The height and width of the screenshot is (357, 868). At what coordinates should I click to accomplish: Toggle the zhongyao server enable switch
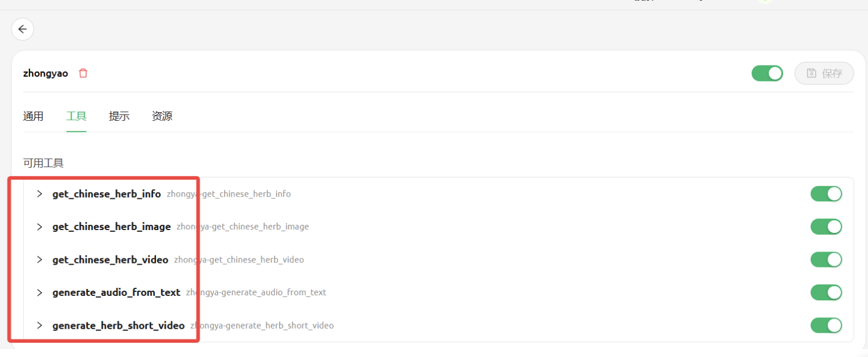[767, 73]
